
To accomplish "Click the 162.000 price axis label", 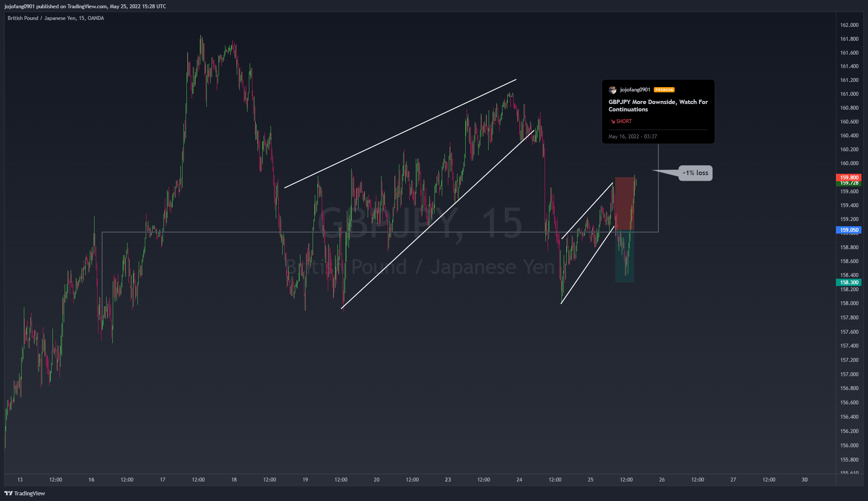I will (849, 25).
